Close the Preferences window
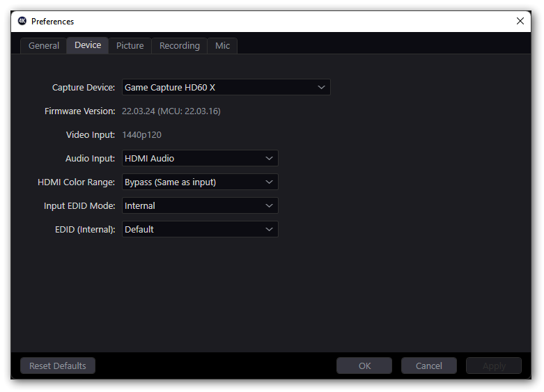 (x=520, y=21)
